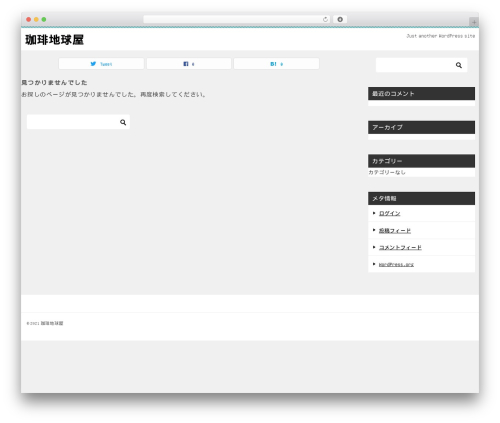Open the ログイン link in the meta widget

[389, 213]
